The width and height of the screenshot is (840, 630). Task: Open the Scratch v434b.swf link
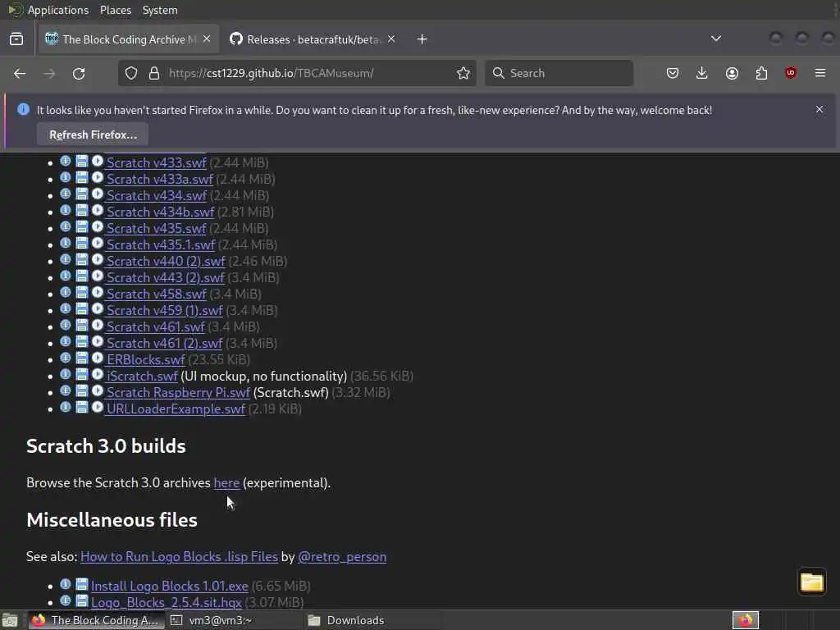pyautogui.click(x=160, y=212)
